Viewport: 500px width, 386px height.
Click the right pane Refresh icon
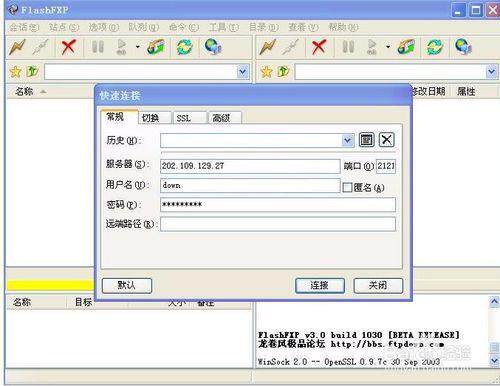(x=435, y=47)
